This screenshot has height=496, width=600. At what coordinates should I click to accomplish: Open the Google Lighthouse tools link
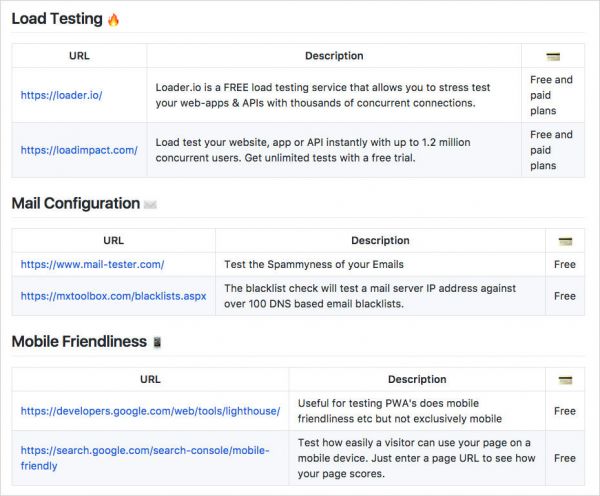tap(150, 411)
